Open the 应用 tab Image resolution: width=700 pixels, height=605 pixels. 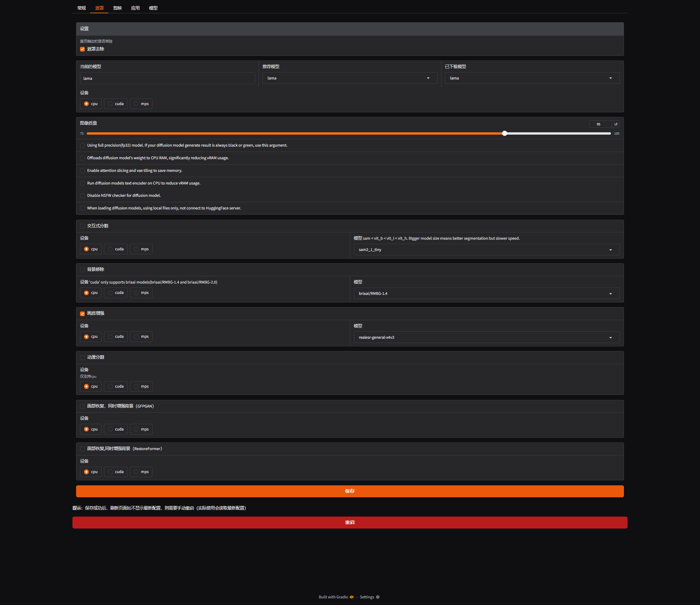click(135, 8)
